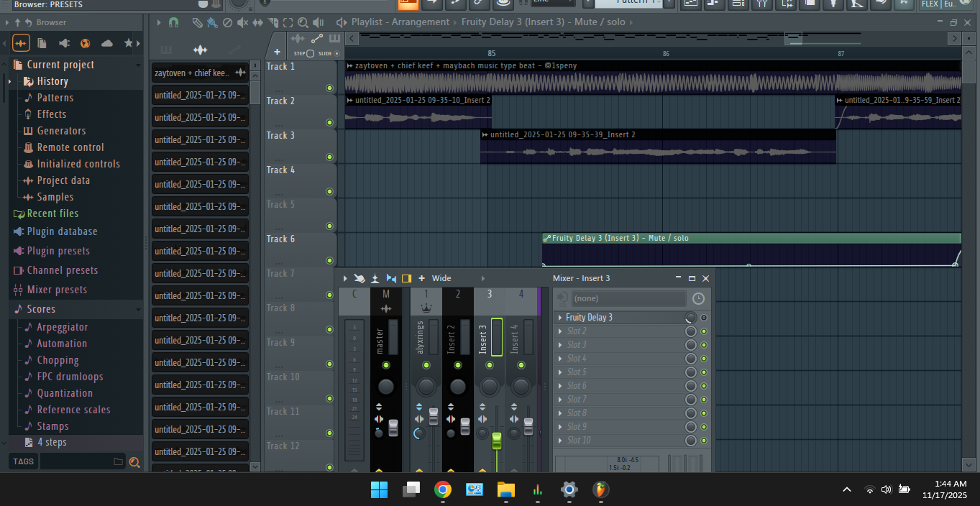Click the plugin speaker icon in the browser tabs

coord(63,43)
